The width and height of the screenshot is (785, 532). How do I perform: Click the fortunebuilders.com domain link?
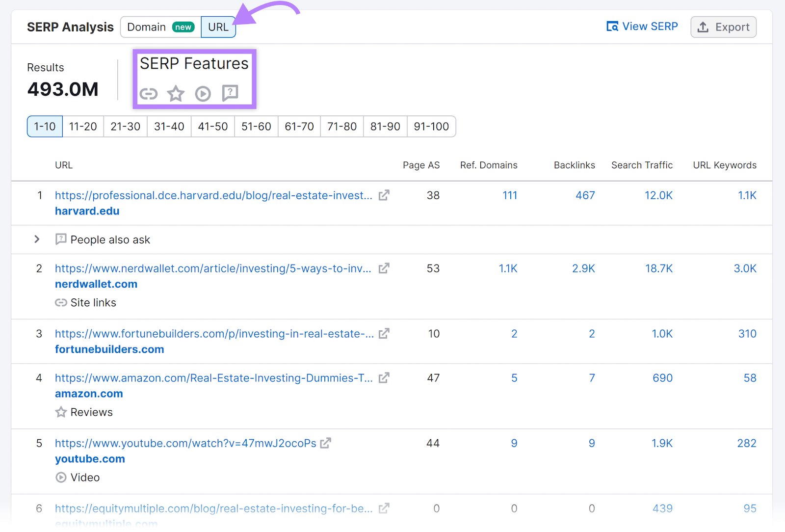[x=109, y=349]
